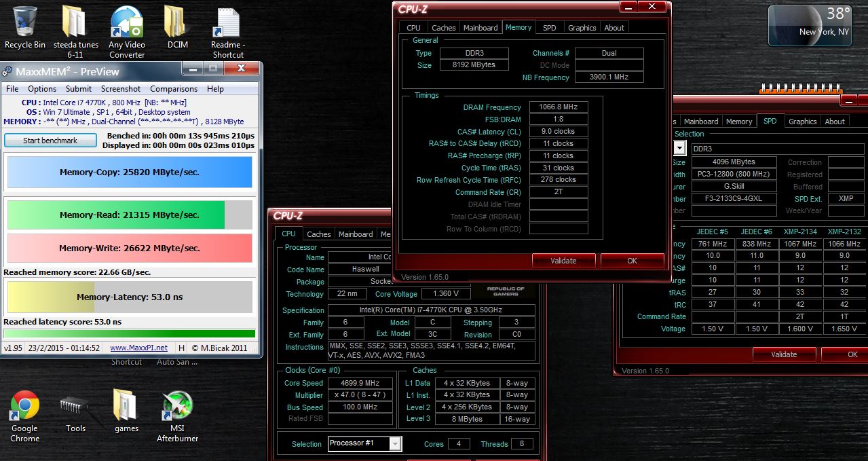Select Mainboard tab in SPD CPU-Z window
This screenshot has height=461, width=868.
(701, 122)
